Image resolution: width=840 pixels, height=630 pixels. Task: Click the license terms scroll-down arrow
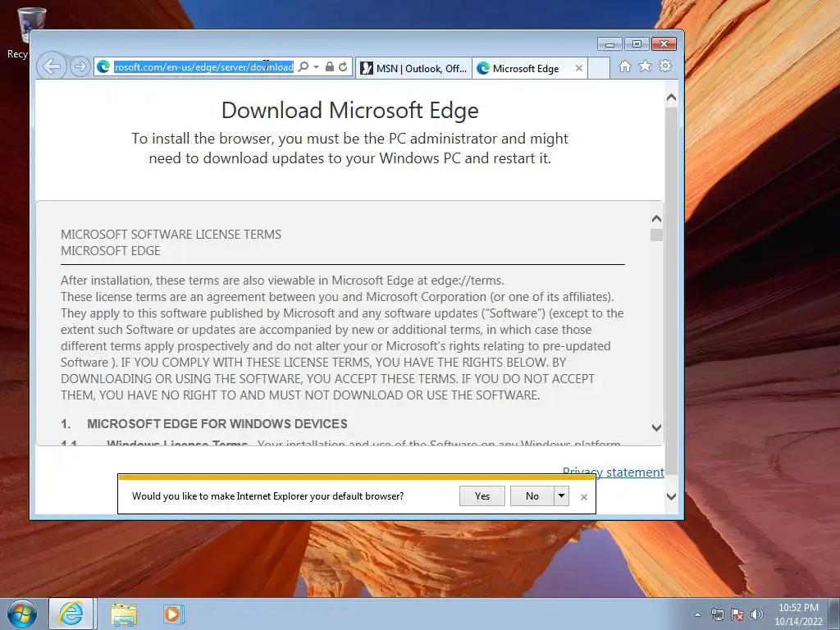coord(656,427)
